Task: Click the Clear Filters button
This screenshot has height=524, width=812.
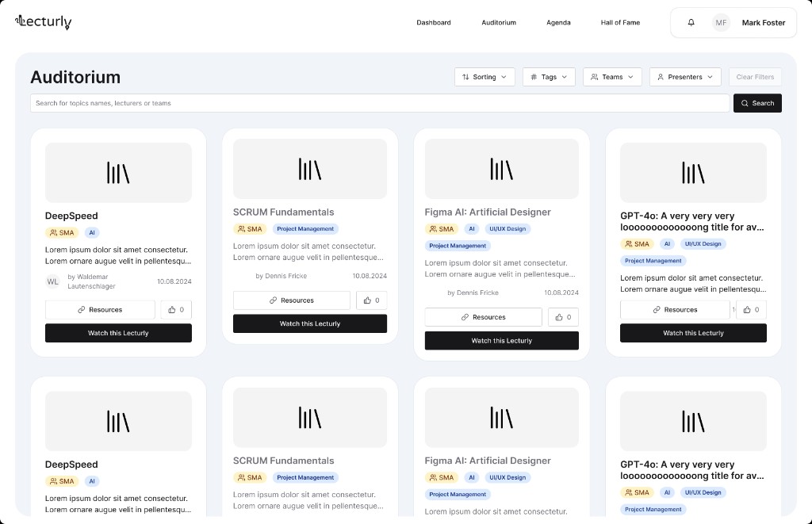Action: click(755, 77)
